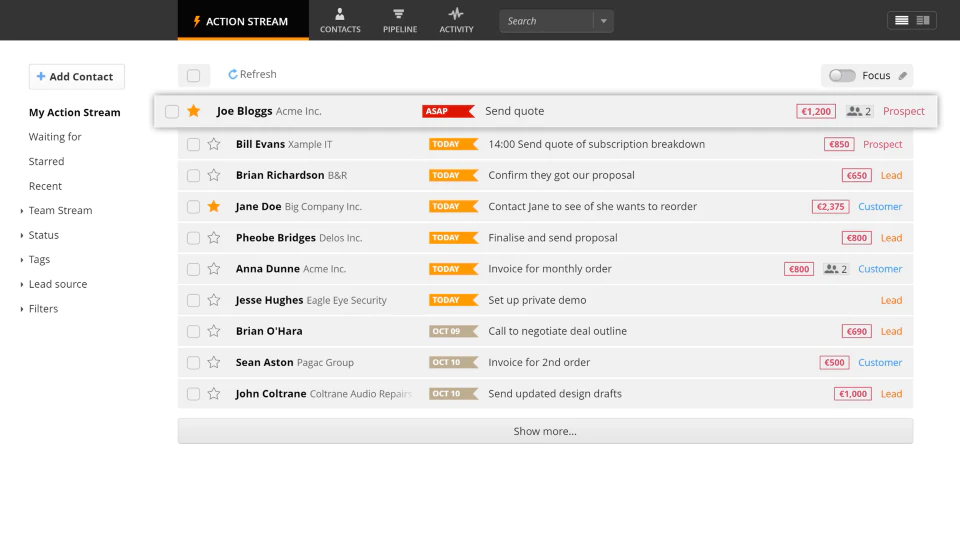
Task: Click the team members icon on Anna Dunne
Action: click(831, 269)
